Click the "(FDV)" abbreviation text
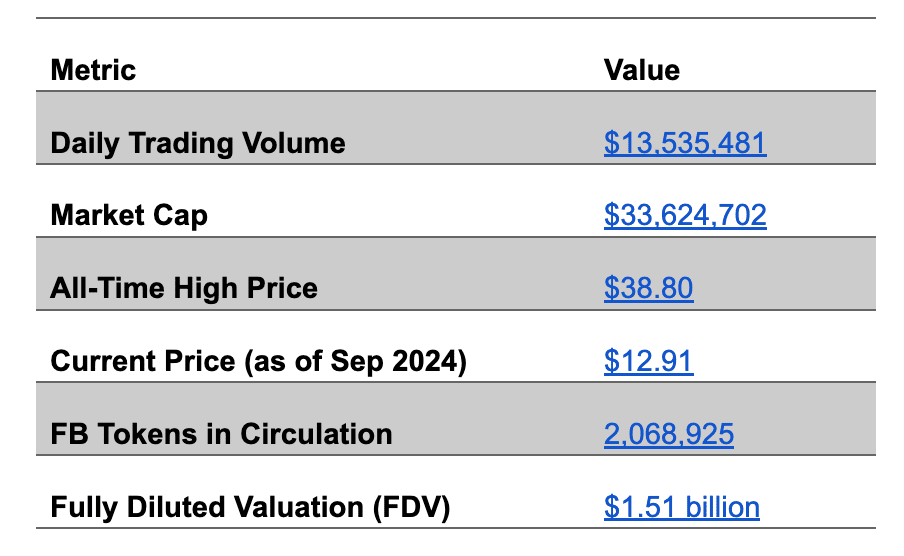 click(411, 507)
